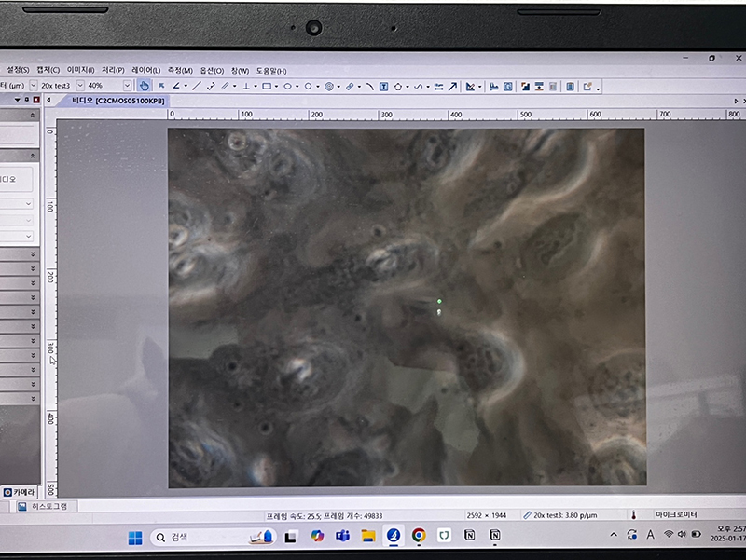Viewport: 746px width, 560px height.
Task: Click the text annotation tool
Action: point(383,86)
